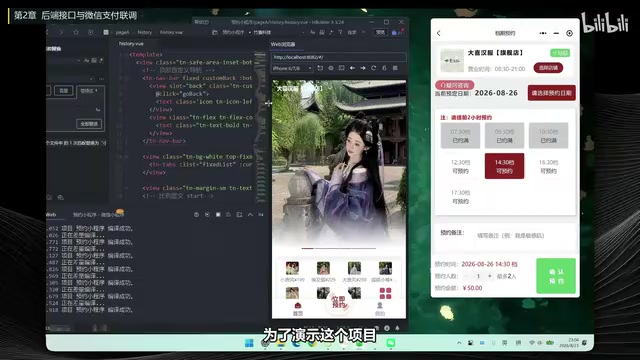The image size is (640, 360).
Task: Click the localhost URL address bar
Action: (338, 57)
